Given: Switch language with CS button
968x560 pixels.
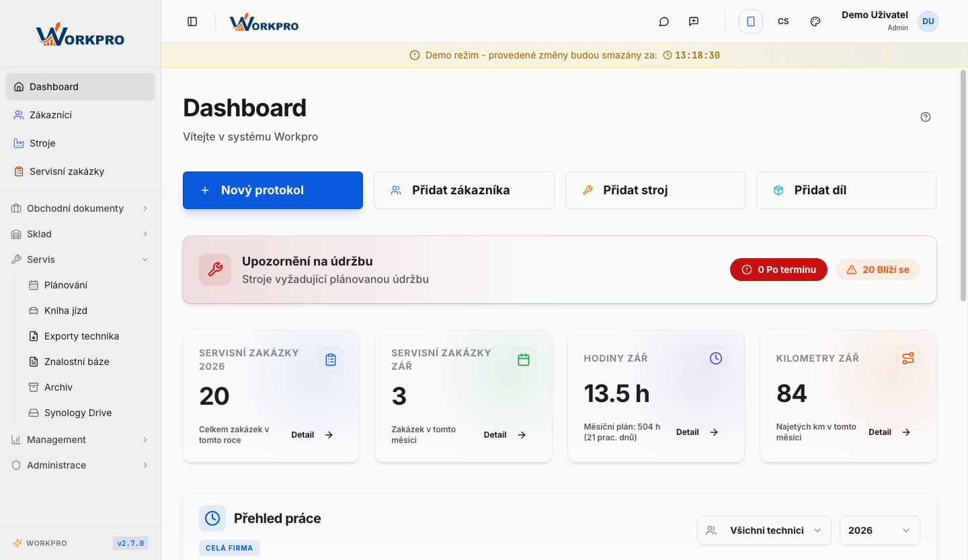Looking at the screenshot, I should coord(783,22).
